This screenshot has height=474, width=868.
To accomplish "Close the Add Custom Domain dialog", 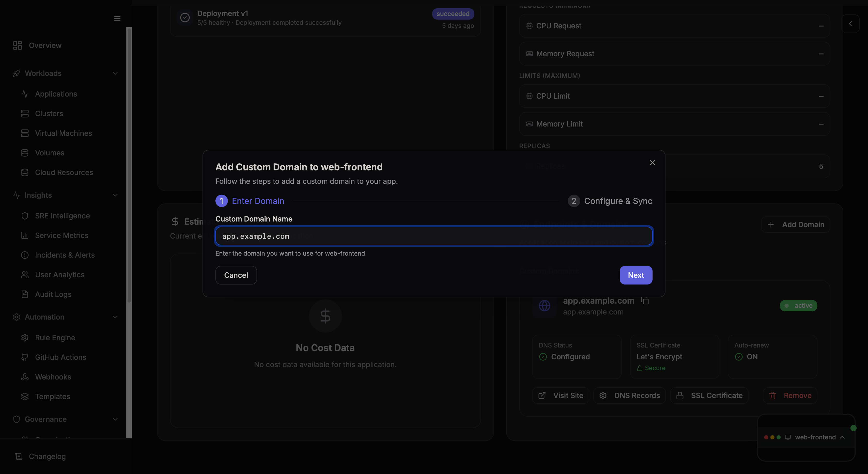I will click(652, 163).
